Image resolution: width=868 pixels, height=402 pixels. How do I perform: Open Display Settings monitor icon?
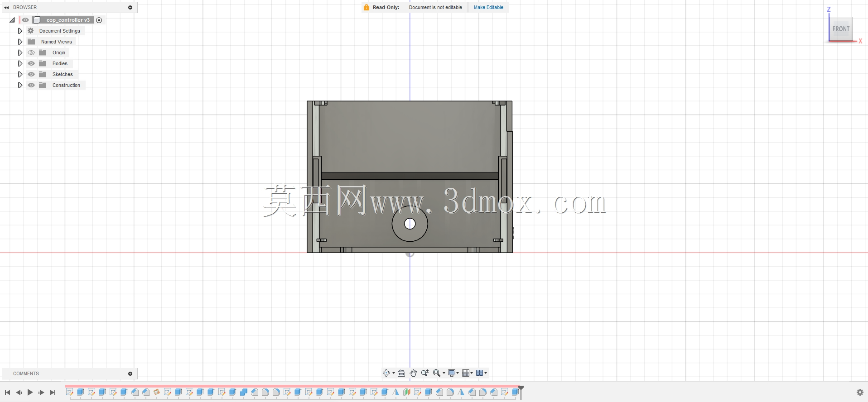coord(451,373)
